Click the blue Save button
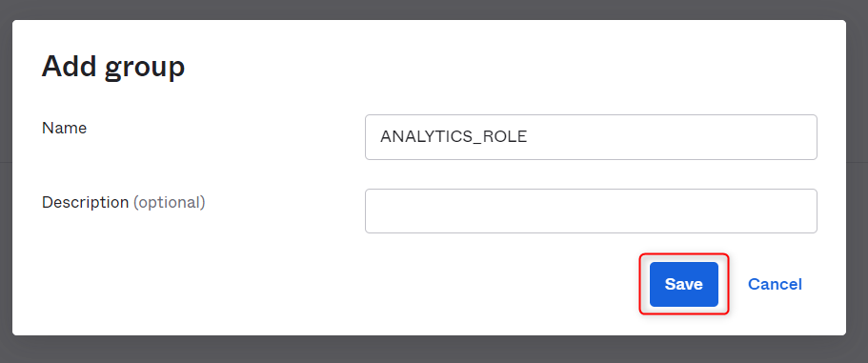The height and width of the screenshot is (363, 868). point(684,284)
